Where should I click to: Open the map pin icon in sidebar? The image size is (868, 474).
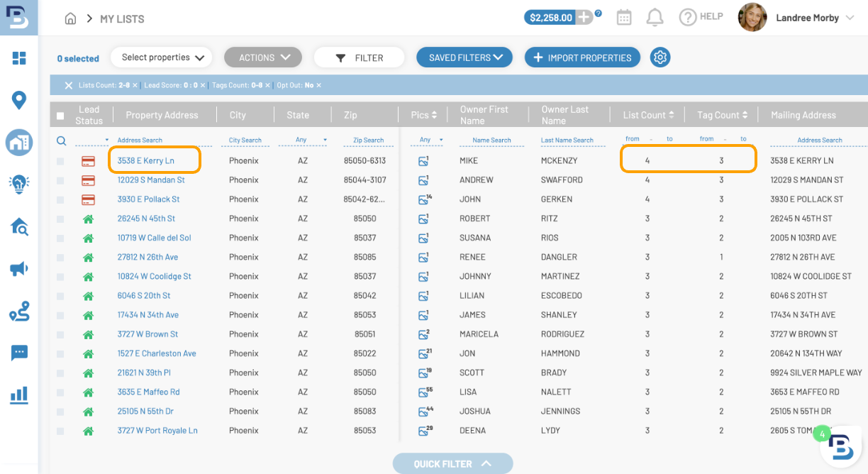click(x=19, y=100)
